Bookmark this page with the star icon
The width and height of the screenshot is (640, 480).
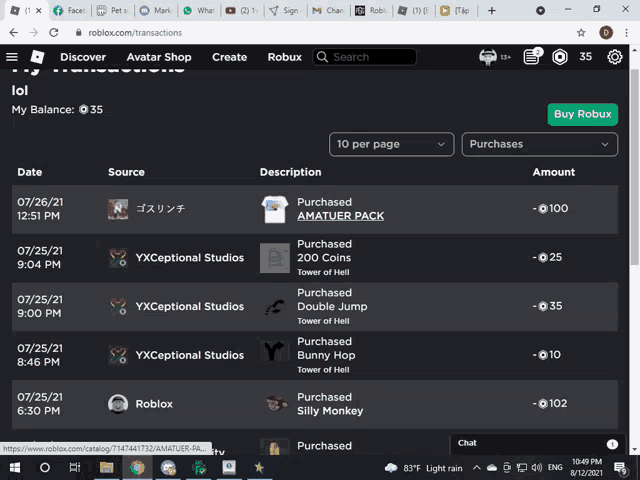(x=581, y=33)
